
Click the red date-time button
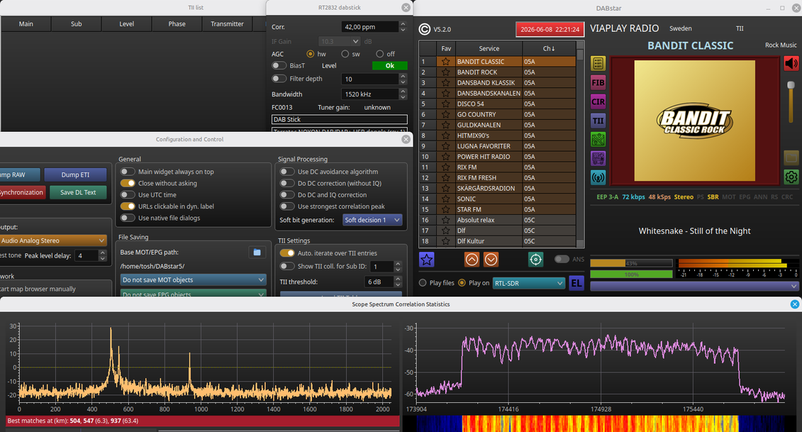point(550,30)
